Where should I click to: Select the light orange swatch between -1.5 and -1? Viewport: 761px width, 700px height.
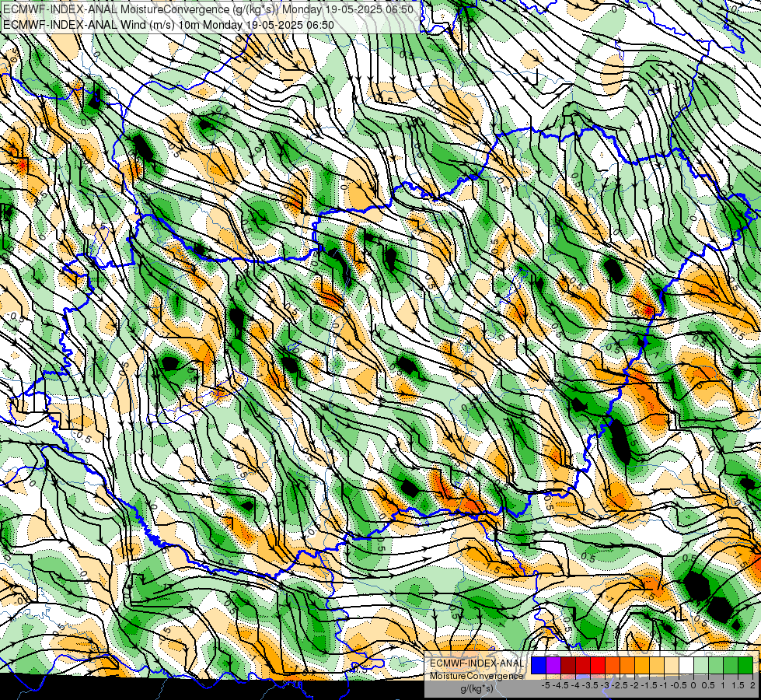[x=657, y=666]
